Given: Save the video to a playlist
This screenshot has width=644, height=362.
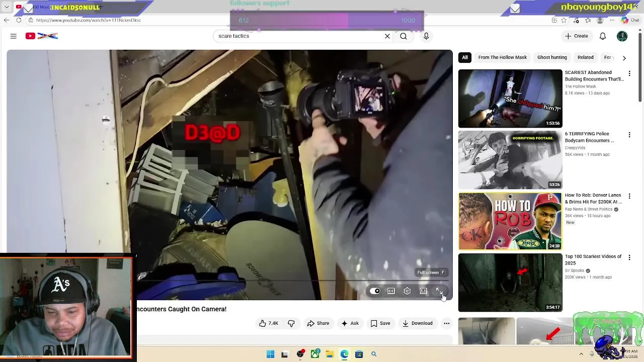Looking at the screenshot, I should coord(380,323).
